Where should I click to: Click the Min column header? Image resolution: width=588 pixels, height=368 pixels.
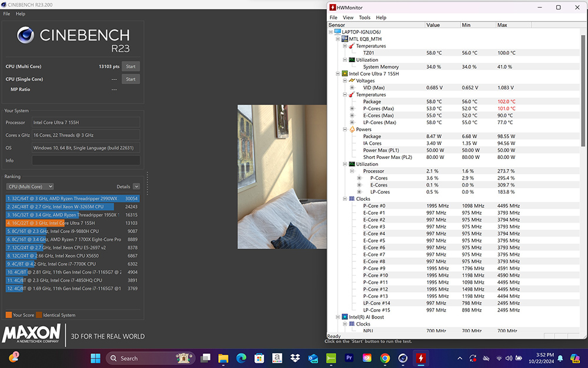477,25
